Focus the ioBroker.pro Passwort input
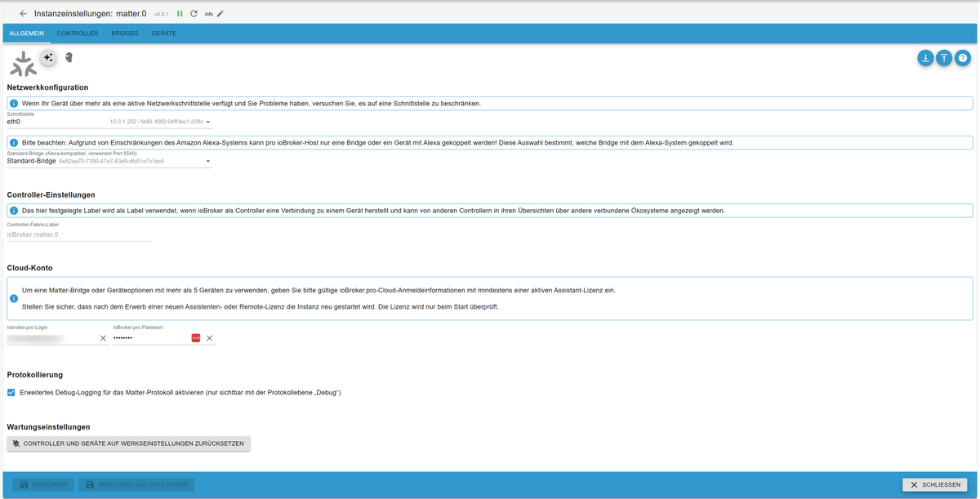 (151, 338)
